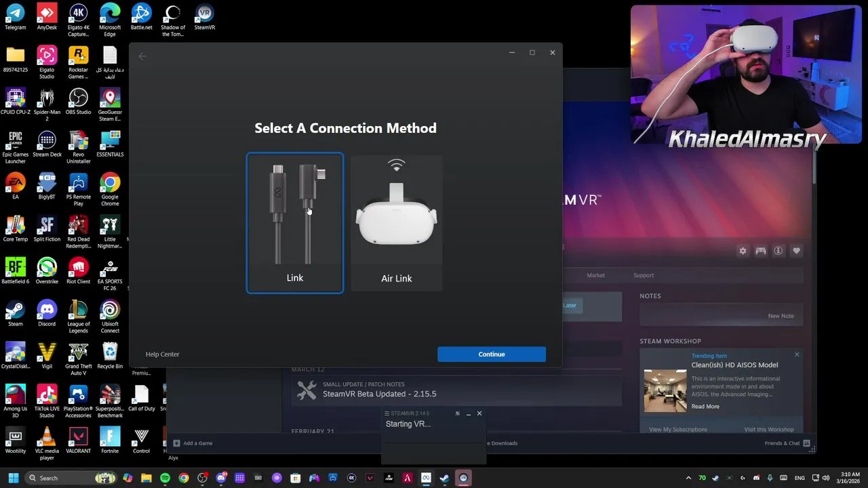Open the AISOS Model workshop thumbnail
The image size is (868, 488).
click(x=665, y=390)
